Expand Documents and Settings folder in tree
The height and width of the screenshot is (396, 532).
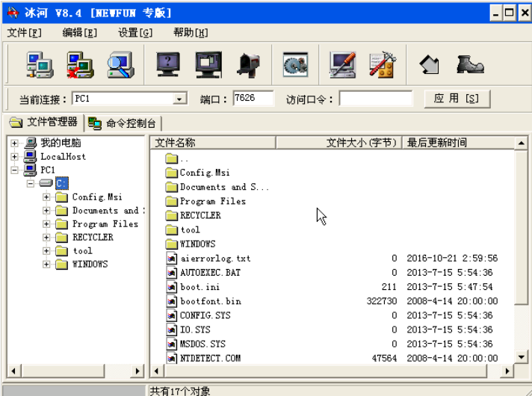(46, 211)
